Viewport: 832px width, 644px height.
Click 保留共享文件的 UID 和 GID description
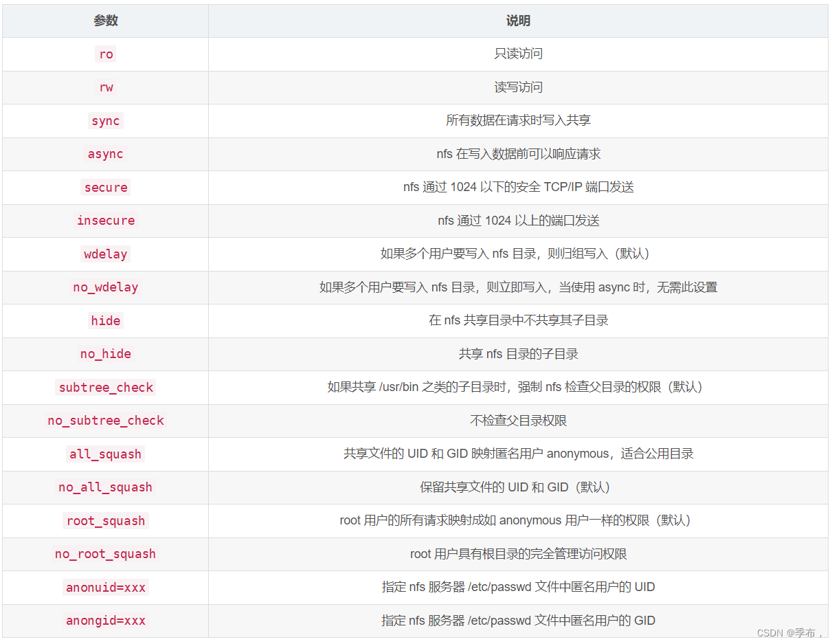point(519,487)
